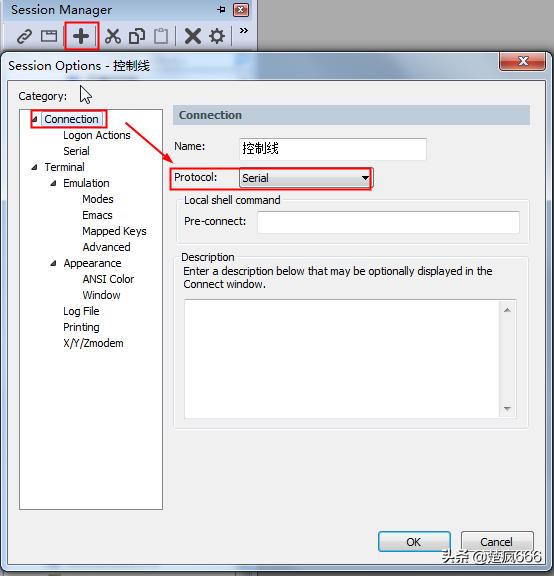
Task: Select Advanced category
Action: point(107,247)
